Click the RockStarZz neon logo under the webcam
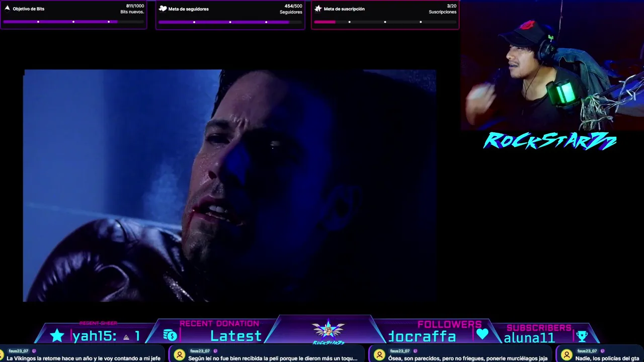644x362 pixels. pos(550,141)
